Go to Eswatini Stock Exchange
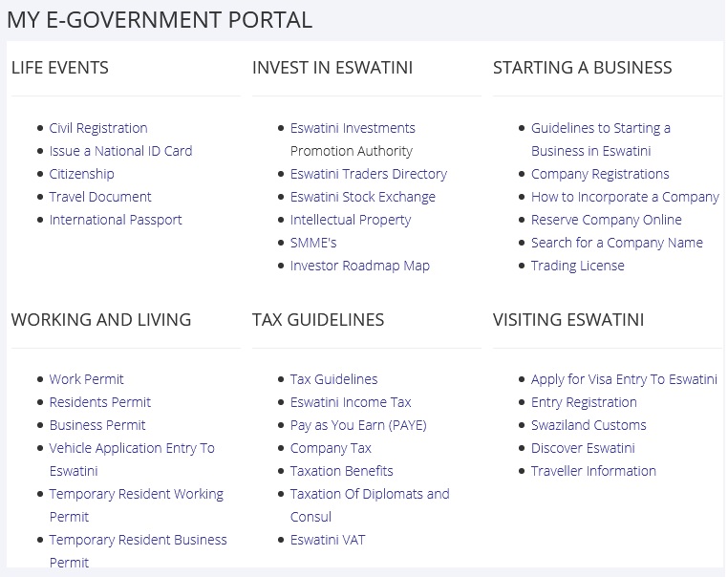728x577 pixels. pyautogui.click(x=362, y=197)
